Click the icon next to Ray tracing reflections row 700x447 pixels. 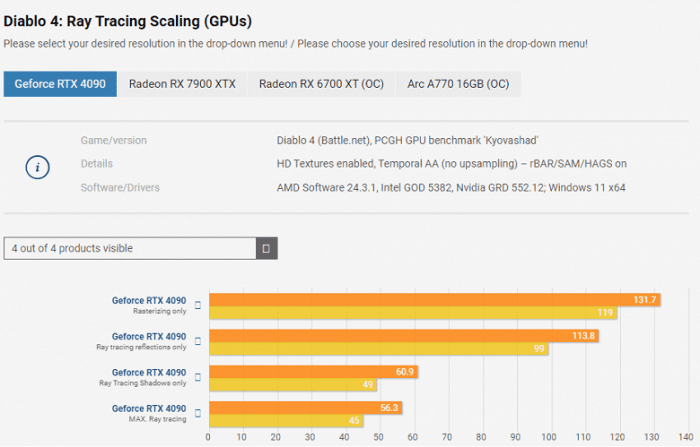point(198,341)
